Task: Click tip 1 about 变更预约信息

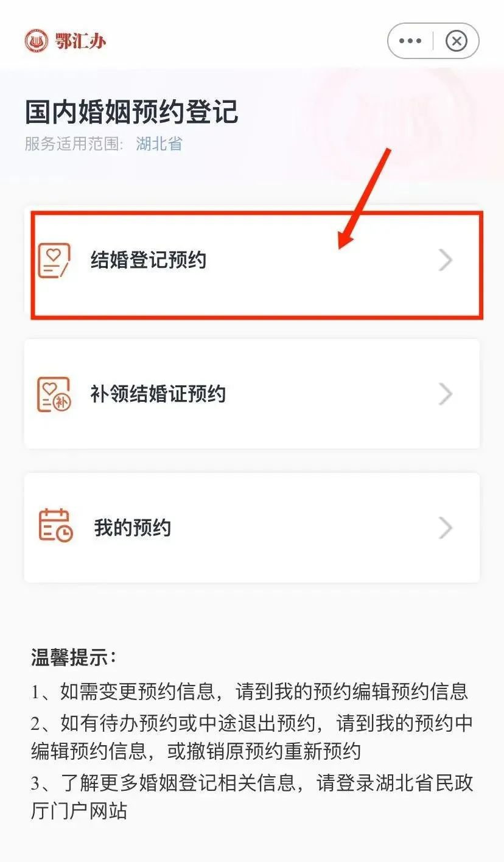Action: click(x=250, y=691)
